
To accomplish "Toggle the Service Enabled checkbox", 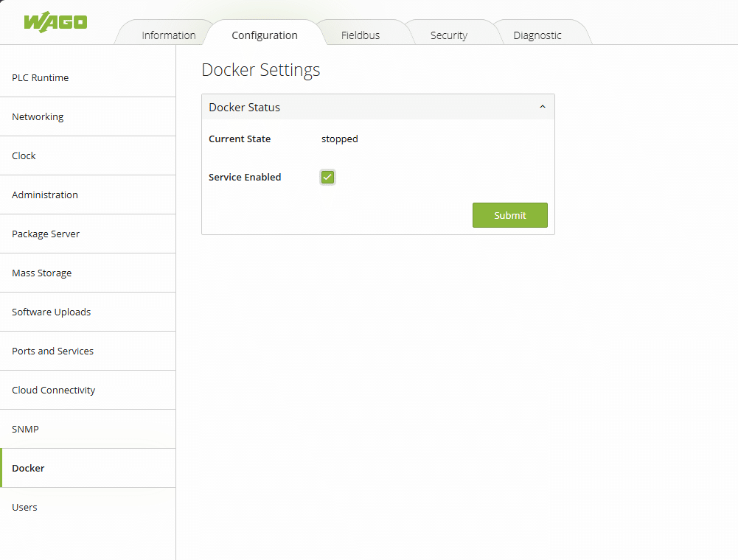I will (327, 178).
